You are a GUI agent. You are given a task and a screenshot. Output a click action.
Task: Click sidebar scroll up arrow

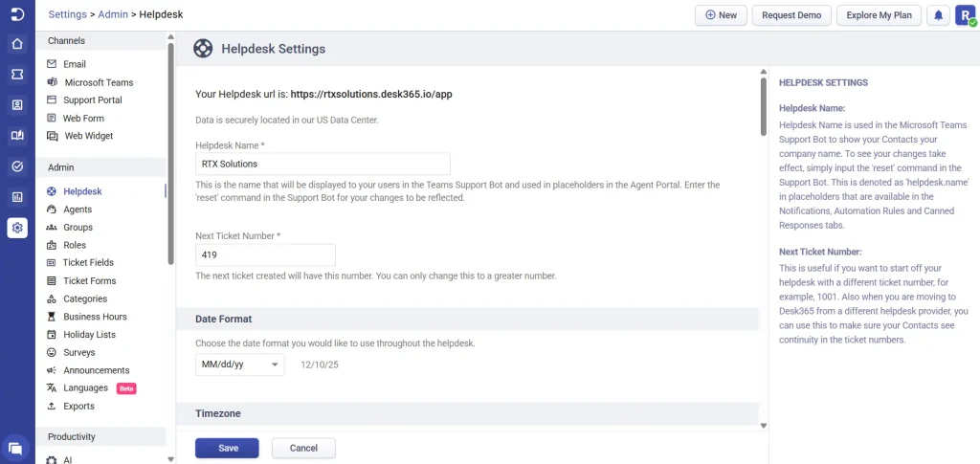click(170, 37)
